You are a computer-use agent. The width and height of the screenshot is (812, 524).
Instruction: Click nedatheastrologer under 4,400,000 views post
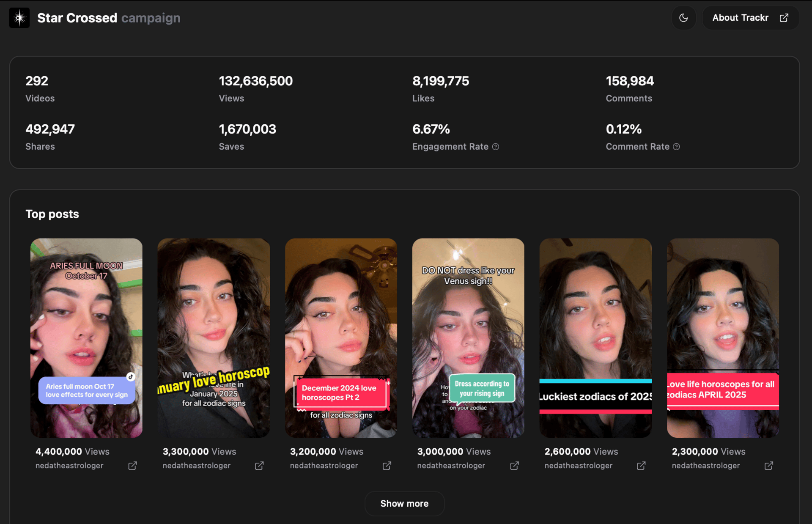[69, 466]
